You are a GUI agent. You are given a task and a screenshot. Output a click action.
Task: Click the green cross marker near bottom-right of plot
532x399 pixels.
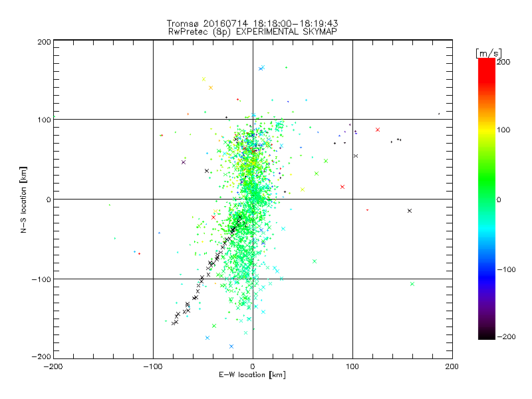click(412, 284)
